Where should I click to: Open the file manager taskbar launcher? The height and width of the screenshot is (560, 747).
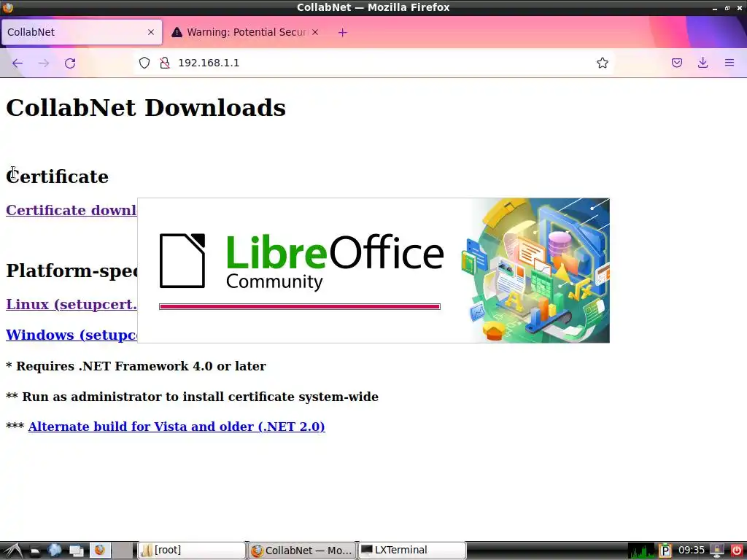click(x=35, y=551)
